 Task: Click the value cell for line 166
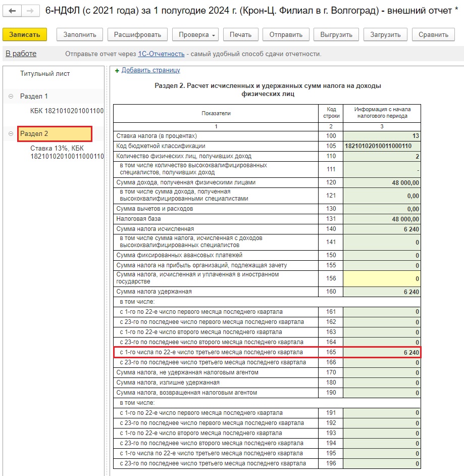point(382,362)
